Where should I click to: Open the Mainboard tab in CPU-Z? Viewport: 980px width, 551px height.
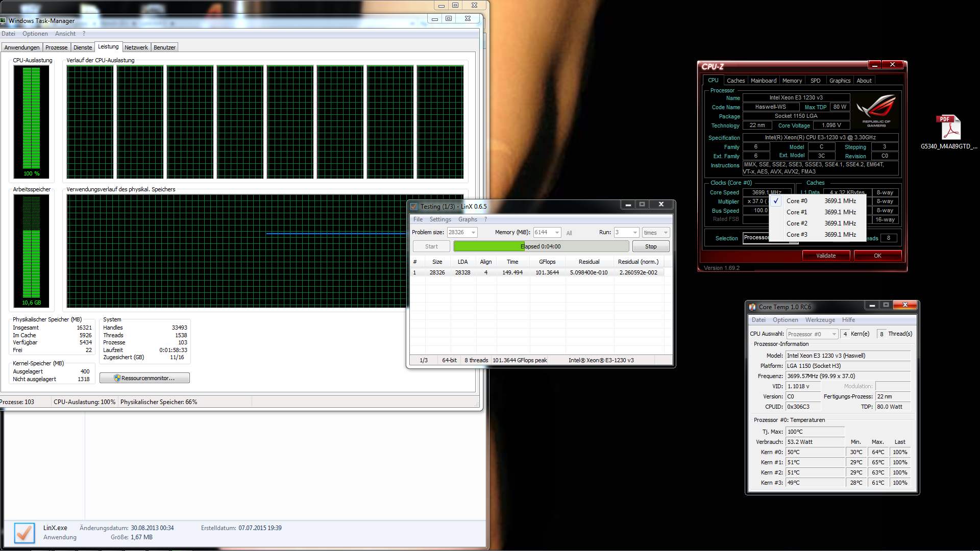click(x=763, y=81)
